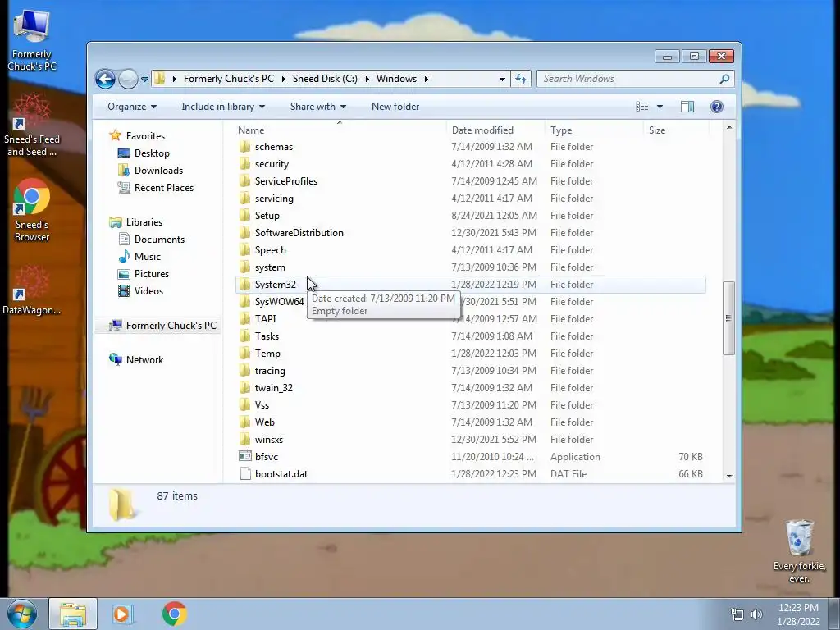Open the Every forkie, ever recycle bin
Viewport: 840px width, 630px height.
pos(799,552)
